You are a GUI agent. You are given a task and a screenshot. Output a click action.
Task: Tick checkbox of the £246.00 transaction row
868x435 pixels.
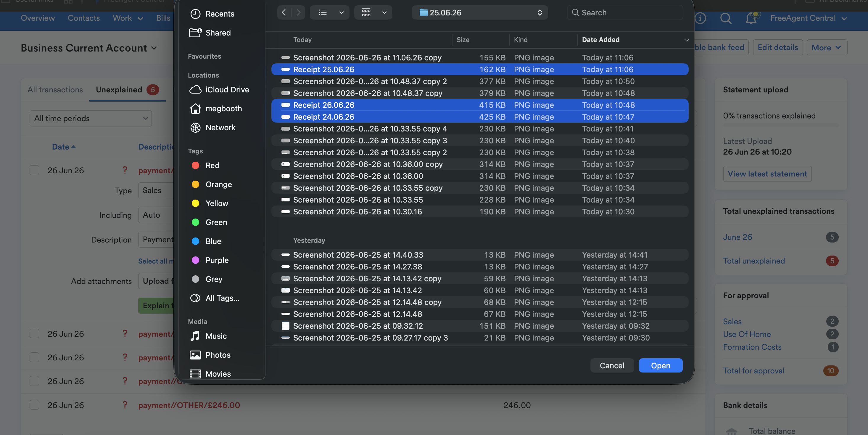pyautogui.click(x=34, y=405)
